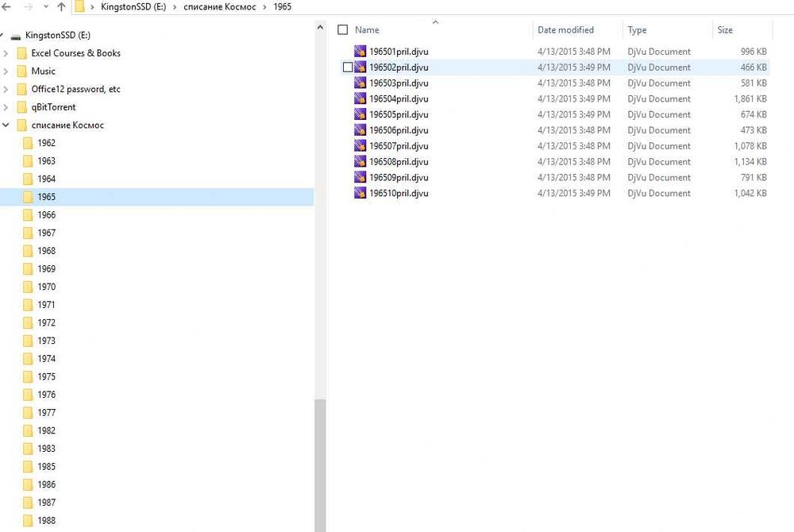Click the DjVu icon of 196502pril.djvu

coord(360,67)
